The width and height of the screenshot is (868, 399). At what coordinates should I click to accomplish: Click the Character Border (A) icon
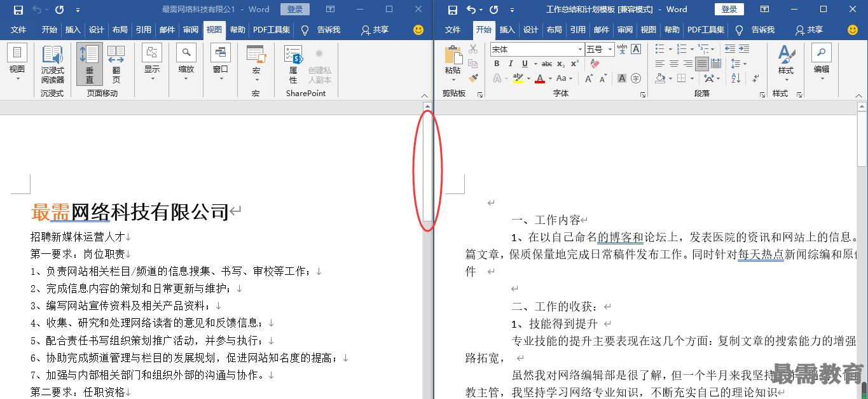pos(635,49)
